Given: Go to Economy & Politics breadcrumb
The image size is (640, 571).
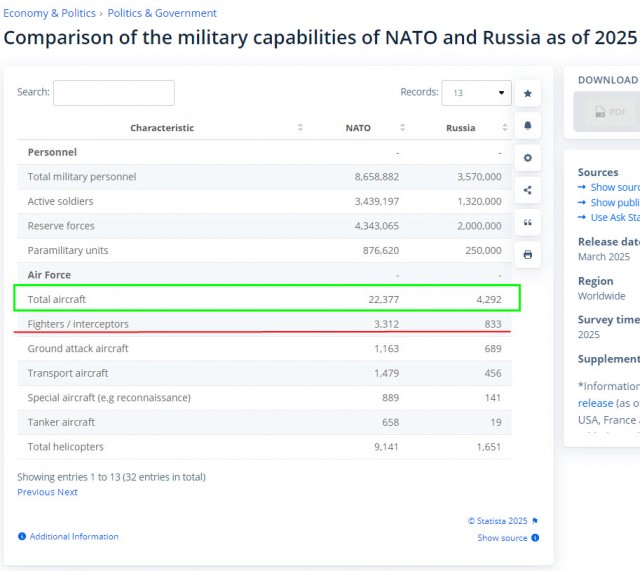Looking at the screenshot, I should click(49, 14).
